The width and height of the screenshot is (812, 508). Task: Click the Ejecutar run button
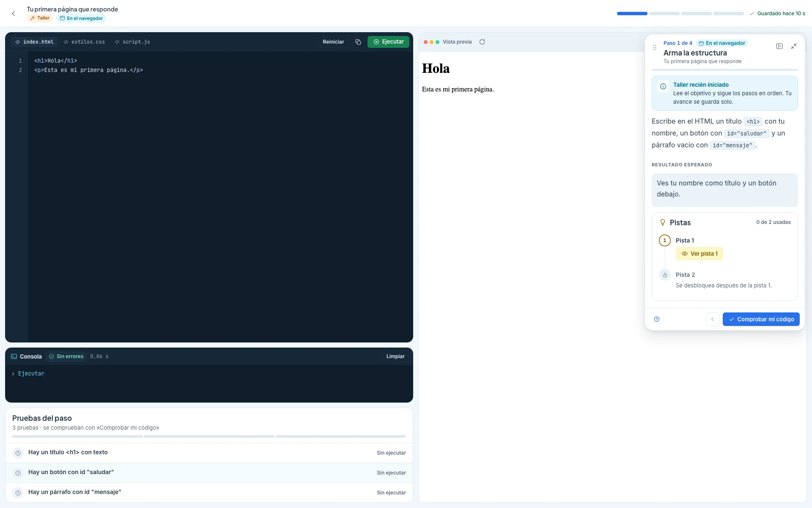click(x=388, y=42)
